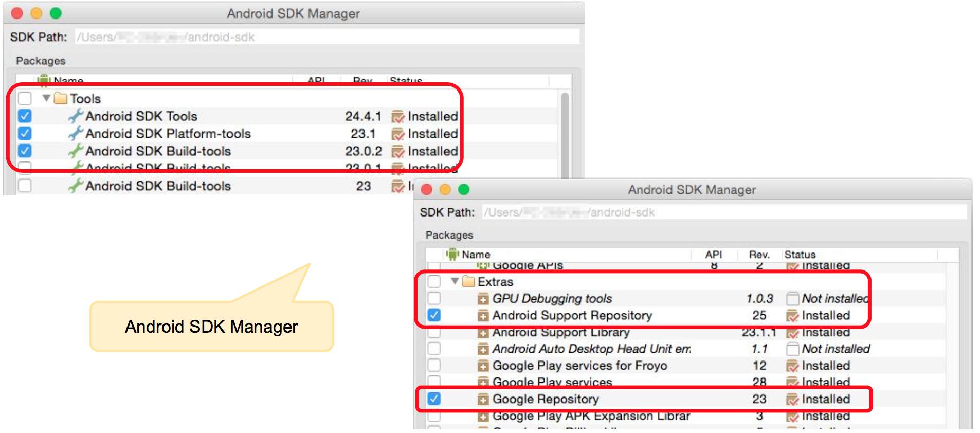Check GPU Debugging tools checkbox
This screenshot has width=980, height=433.
pos(434,298)
